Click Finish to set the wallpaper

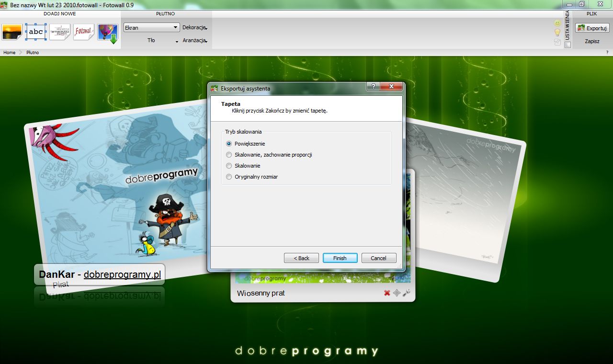pos(340,258)
